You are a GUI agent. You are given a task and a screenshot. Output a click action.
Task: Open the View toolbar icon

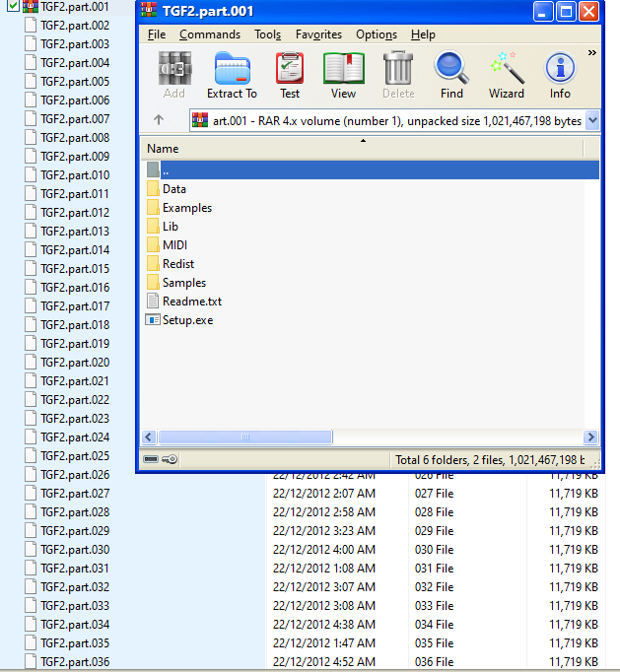pos(343,75)
